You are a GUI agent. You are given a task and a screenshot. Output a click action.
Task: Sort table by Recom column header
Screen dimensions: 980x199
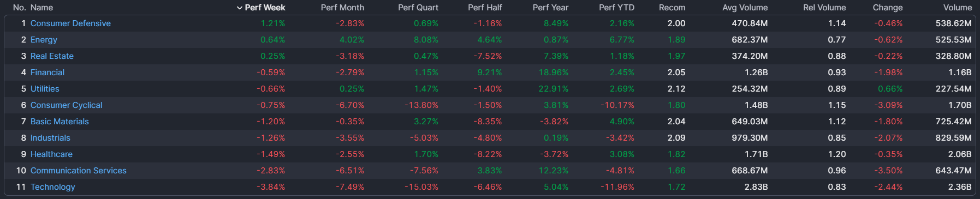(672, 8)
